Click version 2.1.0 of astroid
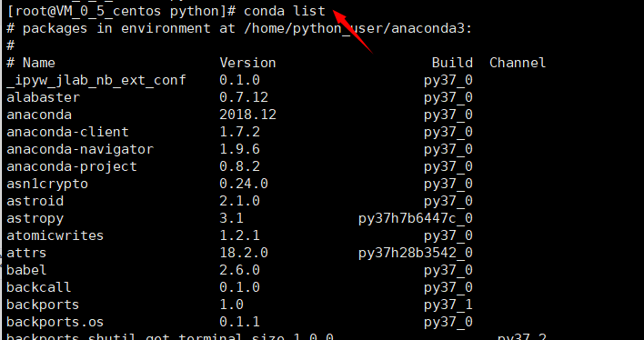This screenshot has width=644, height=340. (239, 201)
